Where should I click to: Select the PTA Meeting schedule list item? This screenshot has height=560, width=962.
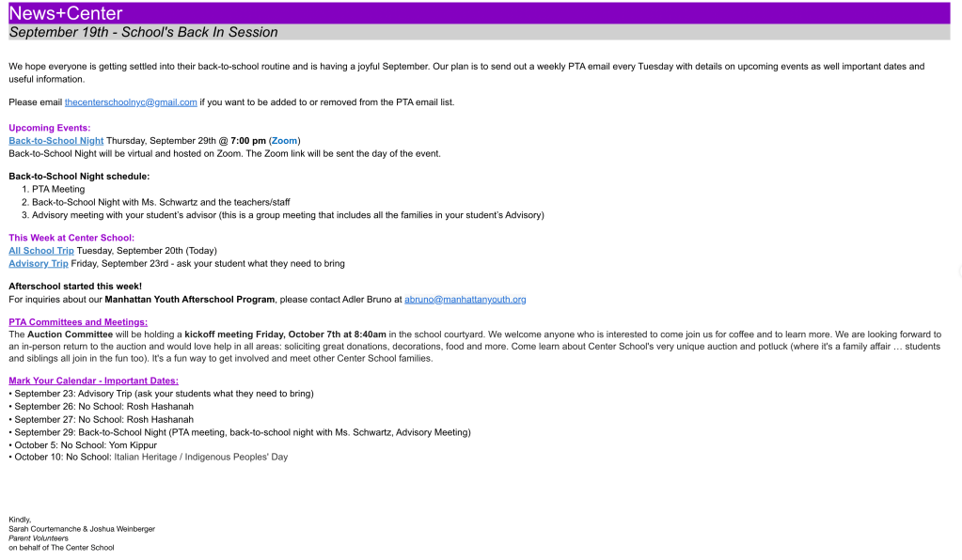tap(58, 189)
